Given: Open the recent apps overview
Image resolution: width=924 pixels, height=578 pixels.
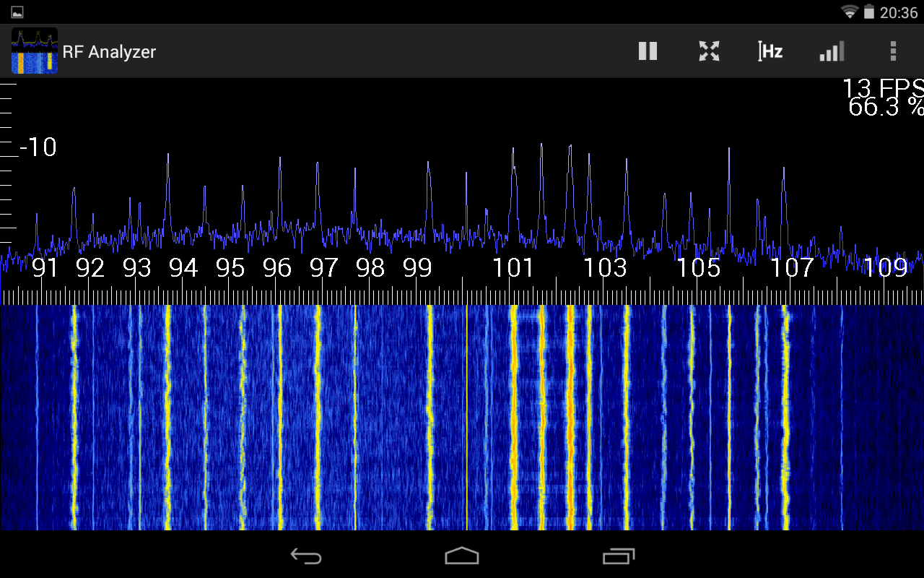Looking at the screenshot, I should [x=619, y=556].
